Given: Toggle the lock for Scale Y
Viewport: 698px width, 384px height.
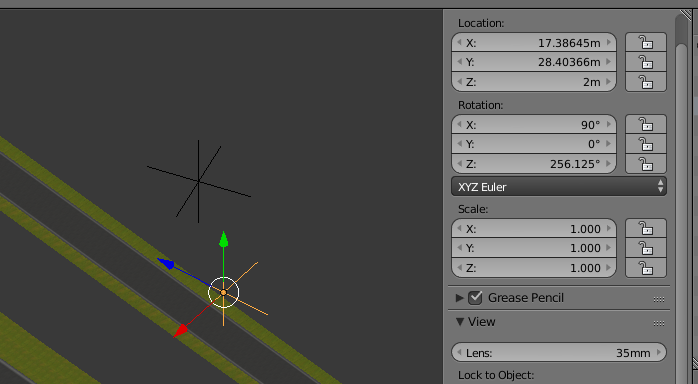Looking at the screenshot, I should [x=645, y=248].
